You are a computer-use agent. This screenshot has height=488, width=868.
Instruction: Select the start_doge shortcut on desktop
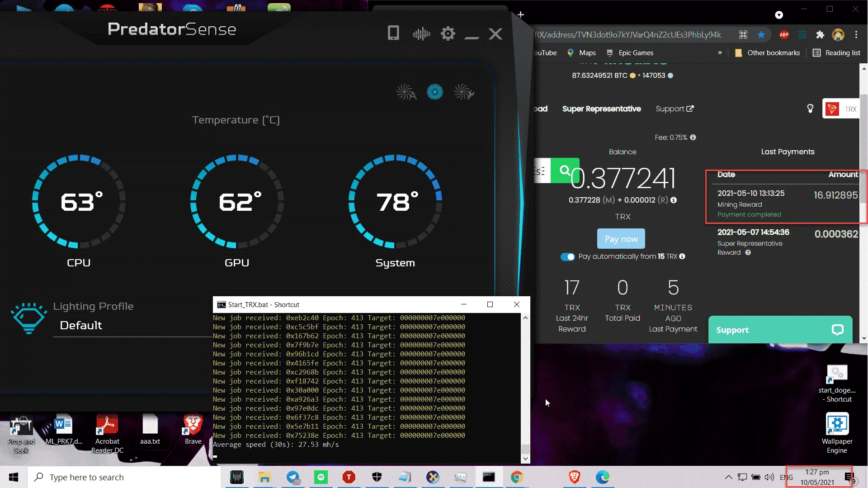pos(837,384)
